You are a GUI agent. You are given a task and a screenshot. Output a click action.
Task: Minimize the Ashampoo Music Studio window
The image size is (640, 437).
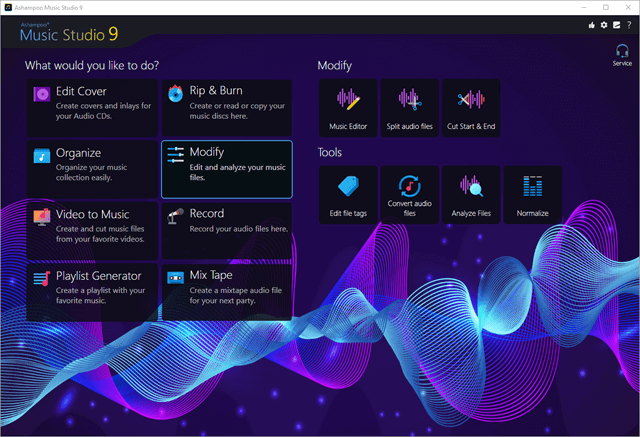point(584,7)
